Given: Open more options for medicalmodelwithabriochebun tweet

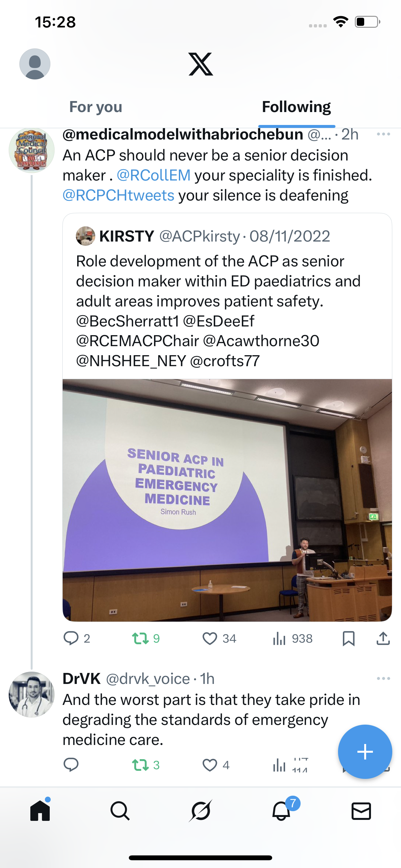Looking at the screenshot, I should pyautogui.click(x=384, y=134).
